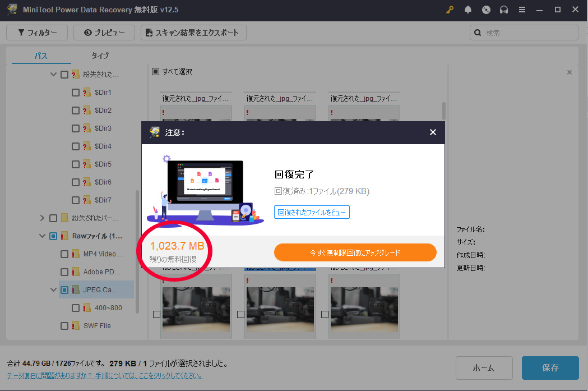This screenshot has height=391, width=588.
Task: Open the データ復旧 help link
Action: (x=105, y=376)
